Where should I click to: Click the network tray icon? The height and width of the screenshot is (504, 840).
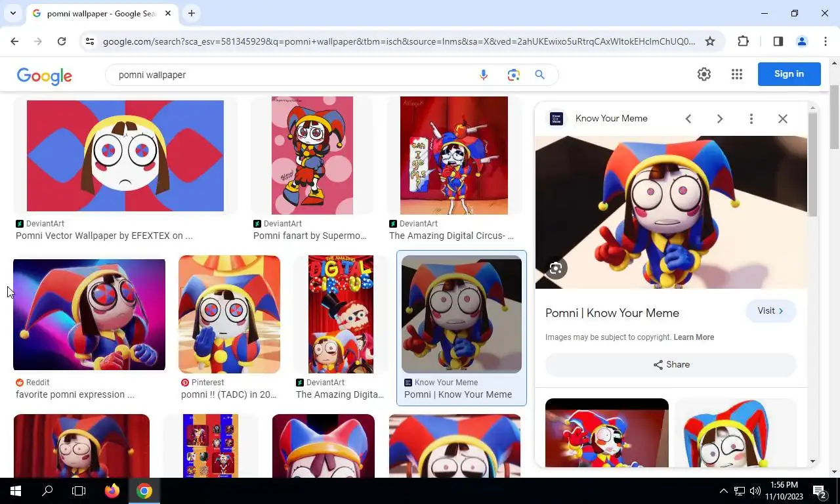[740, 491]
